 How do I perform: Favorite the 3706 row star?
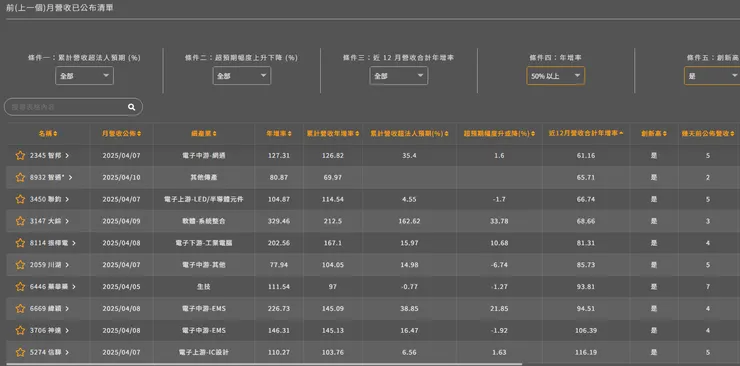point(20,331)
